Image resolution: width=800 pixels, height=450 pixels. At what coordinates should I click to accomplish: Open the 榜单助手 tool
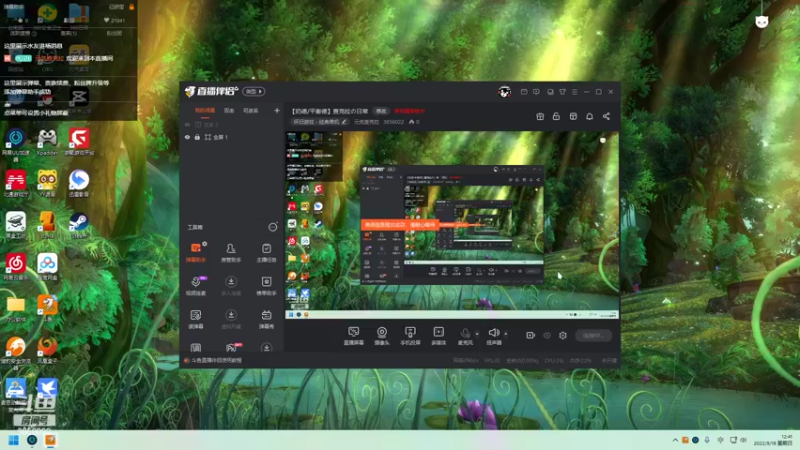(266, 286)
